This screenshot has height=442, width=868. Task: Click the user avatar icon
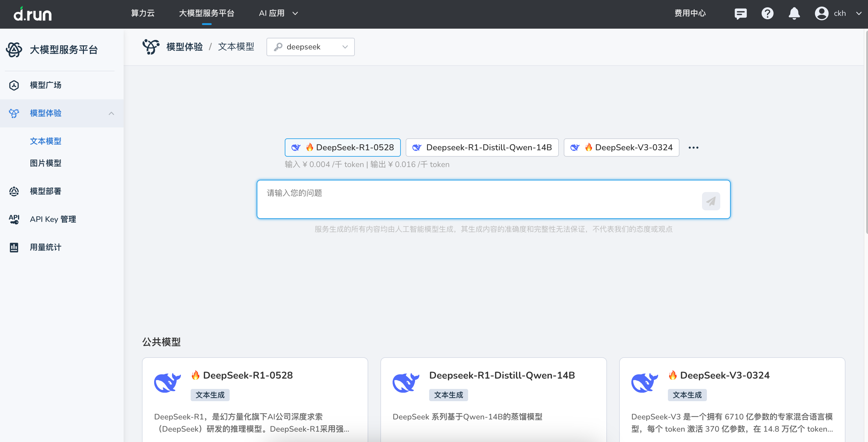tap(821, 13)
